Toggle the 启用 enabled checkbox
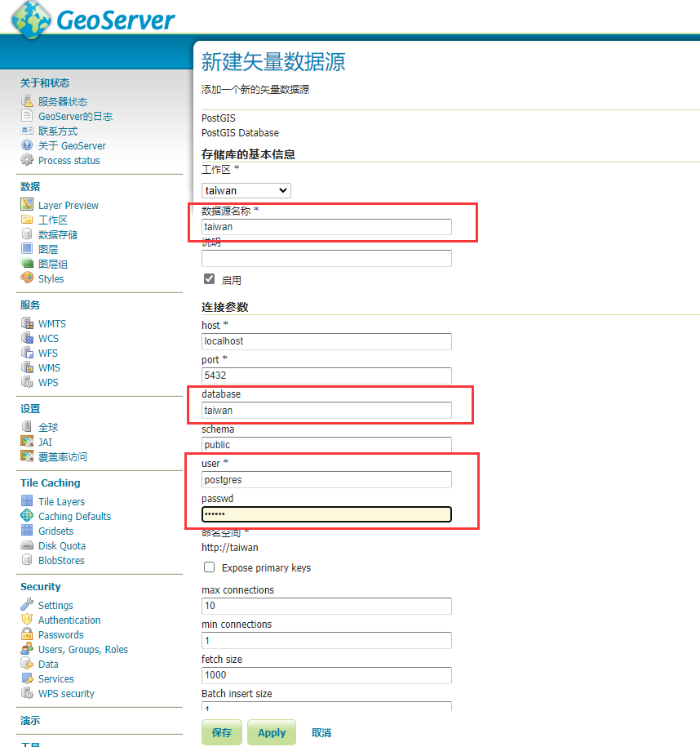700x747 pixels. pyautogui.click(x=209, y=279)
